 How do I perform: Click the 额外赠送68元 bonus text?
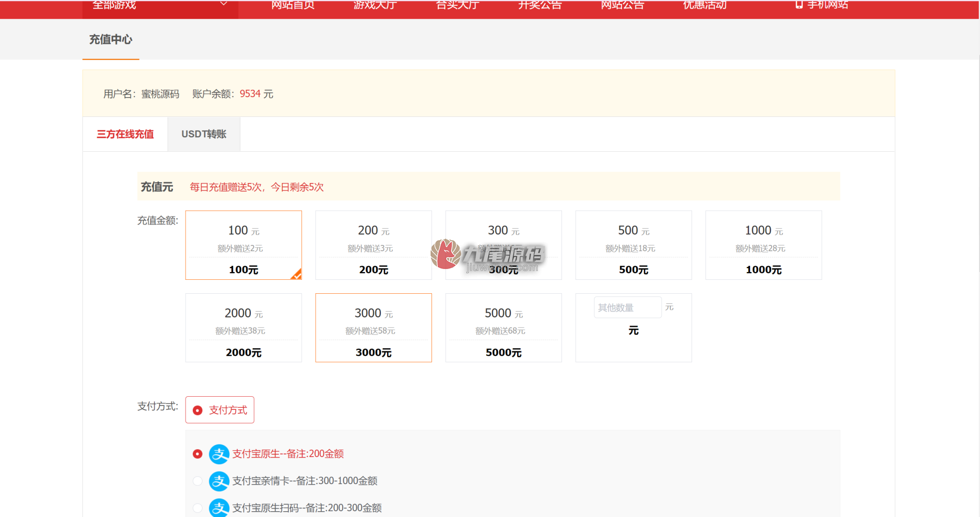click(500, 331)
